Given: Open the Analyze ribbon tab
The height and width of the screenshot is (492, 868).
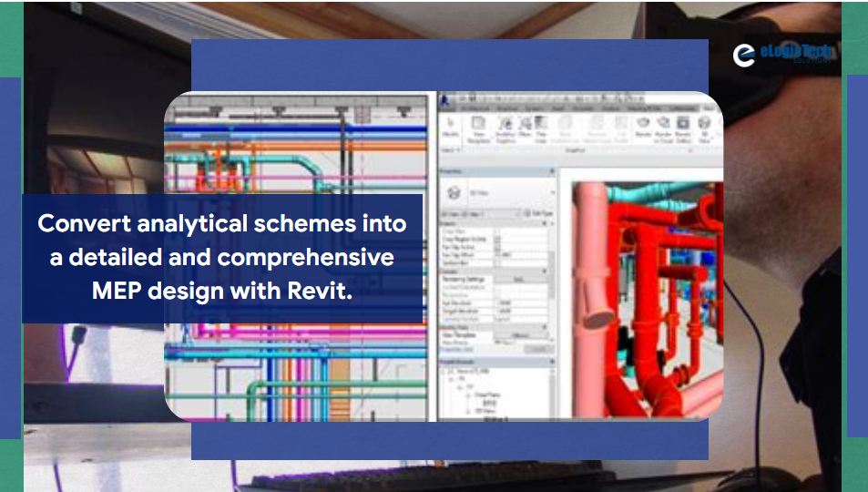Looking at the screenshot, I should pos(610,108).
